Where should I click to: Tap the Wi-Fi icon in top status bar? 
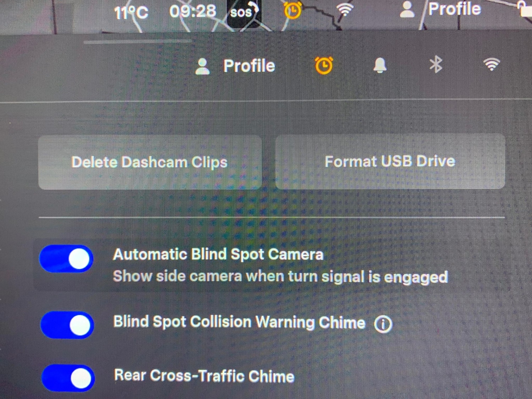coord(345,10)
